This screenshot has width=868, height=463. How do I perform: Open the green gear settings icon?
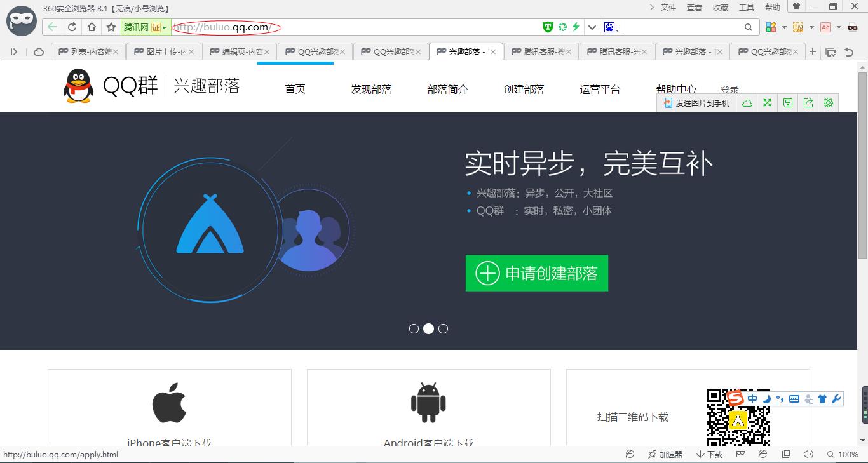(x=828, y=103)
